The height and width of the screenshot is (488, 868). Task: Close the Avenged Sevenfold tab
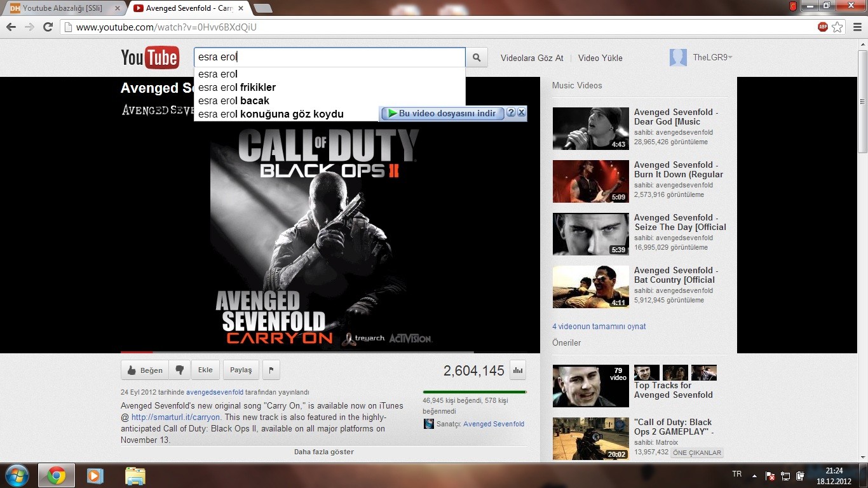pos(241,8)
